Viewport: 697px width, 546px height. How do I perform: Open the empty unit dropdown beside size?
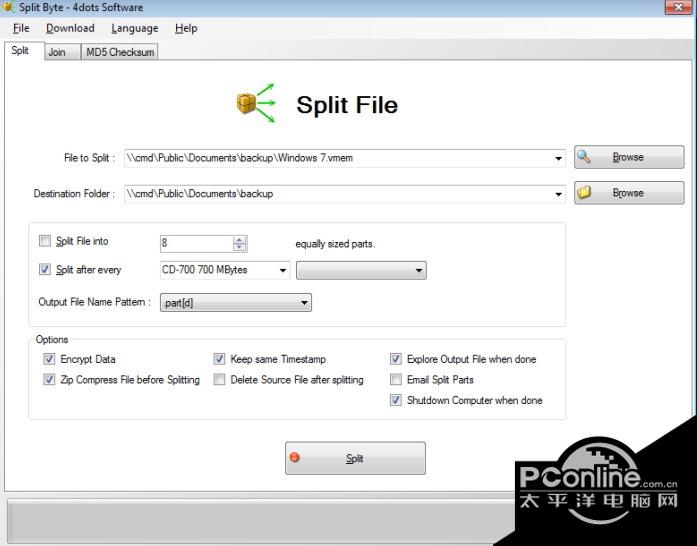(361, 270)
